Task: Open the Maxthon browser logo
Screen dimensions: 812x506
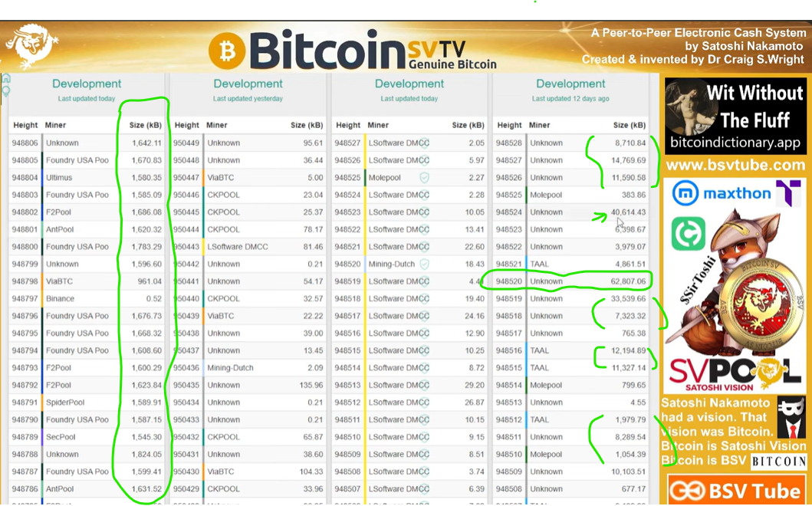Action: (x=721, y=194)
